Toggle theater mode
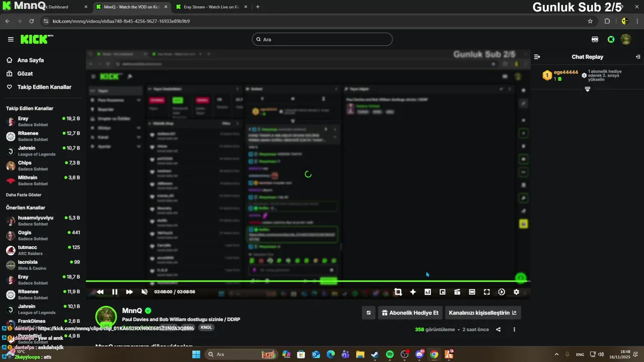 click(x=472, y=292)
